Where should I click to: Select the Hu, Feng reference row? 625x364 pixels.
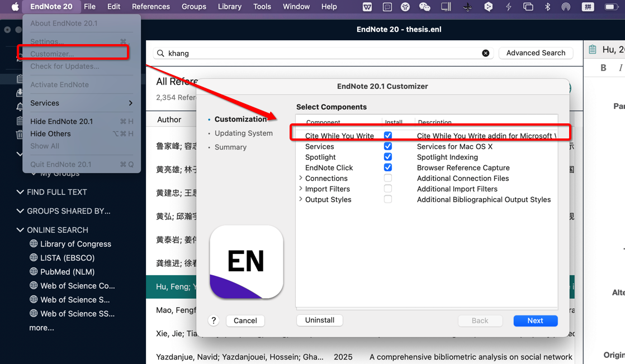(172, 287)
